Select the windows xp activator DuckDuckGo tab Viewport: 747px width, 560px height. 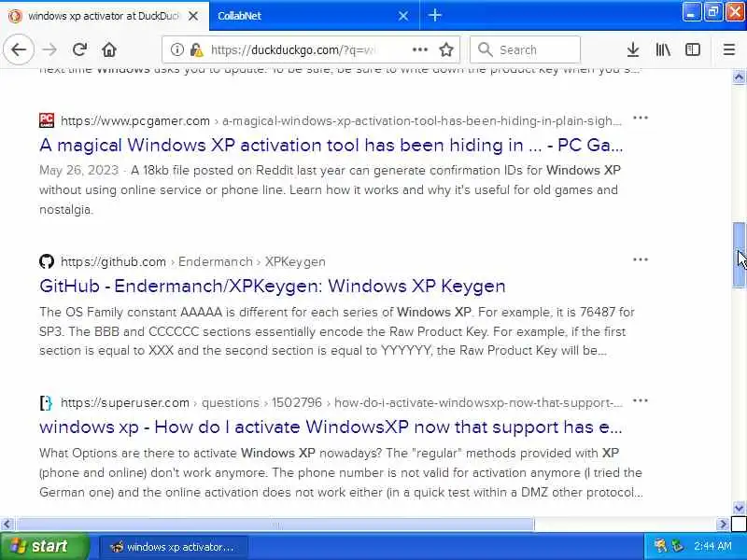point(105,15)
